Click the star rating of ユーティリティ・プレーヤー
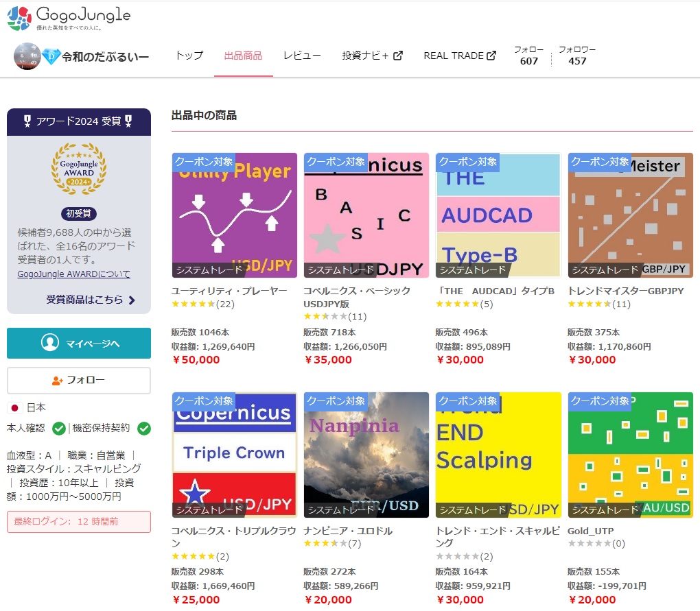This screenshot has height=611, width=700. point(194,304)
